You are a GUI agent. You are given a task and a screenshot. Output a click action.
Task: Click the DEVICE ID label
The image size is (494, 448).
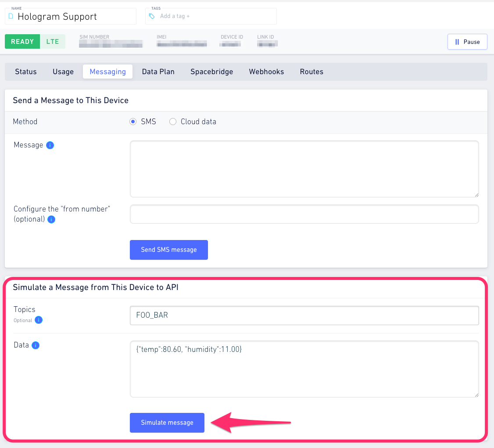click(x=232, y=37)
